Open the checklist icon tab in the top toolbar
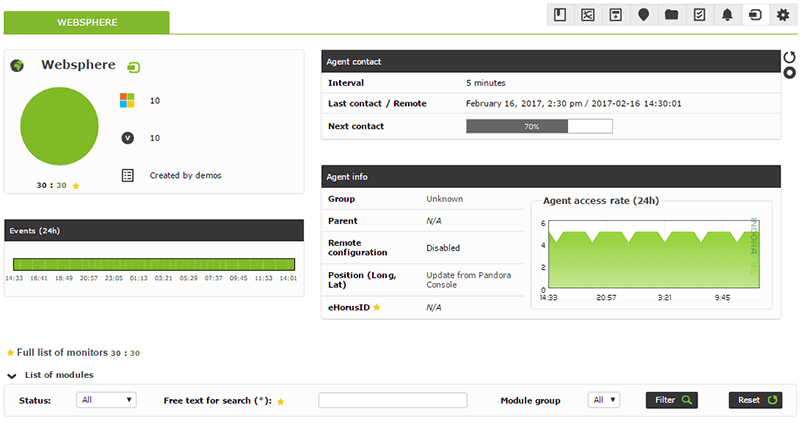The height and width of the screenshot is (425, 800). click(699, 15)
